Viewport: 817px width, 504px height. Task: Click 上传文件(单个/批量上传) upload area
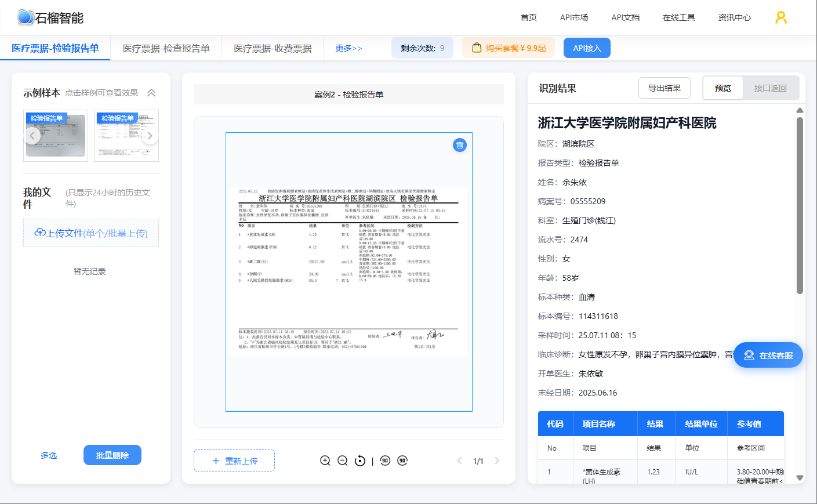click(91, 233)
